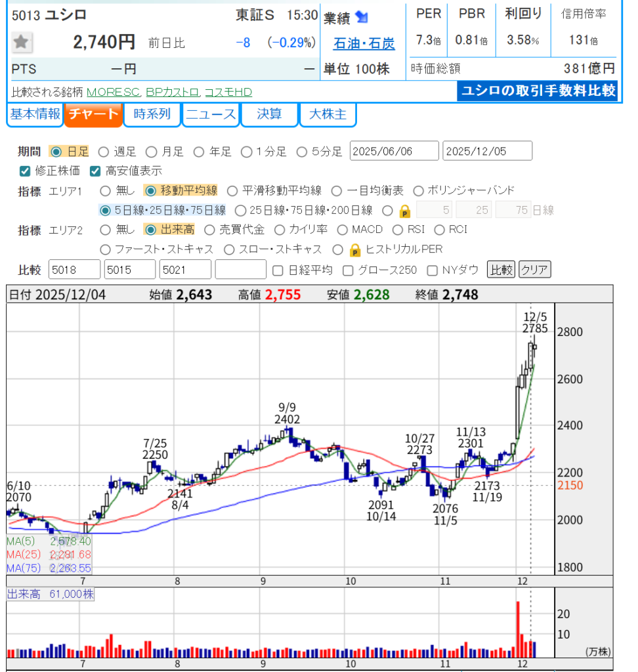Select the 週足 period radio button

point(102,152)
